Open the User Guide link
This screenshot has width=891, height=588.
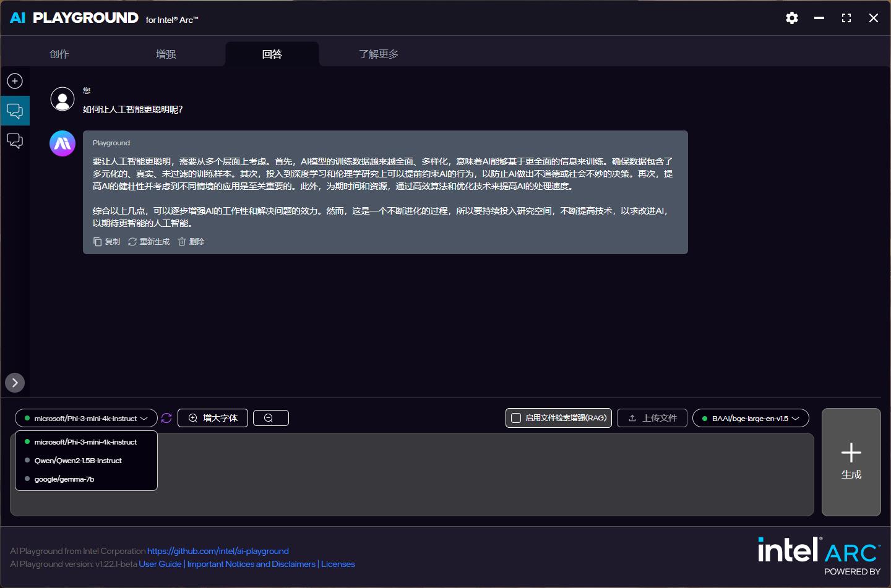click(x=160, y=564)
